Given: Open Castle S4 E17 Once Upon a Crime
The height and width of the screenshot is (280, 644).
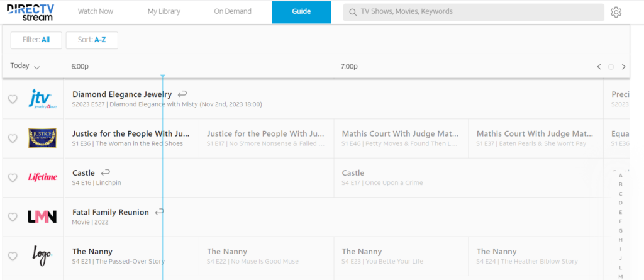Looking at the screenshot, I should coord(468,177).
